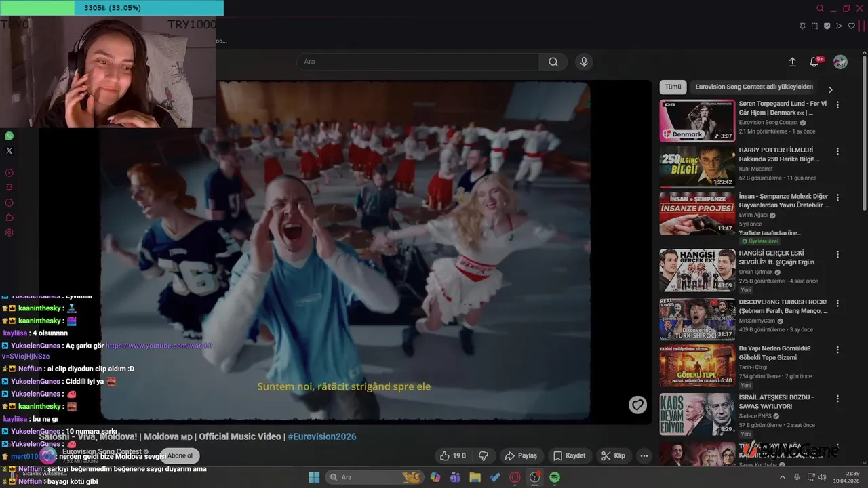Click the Evrim Ağacı channel name
The height and width of the screenshot is (488, 868).
pyautogui.click(x=753, y=215)
